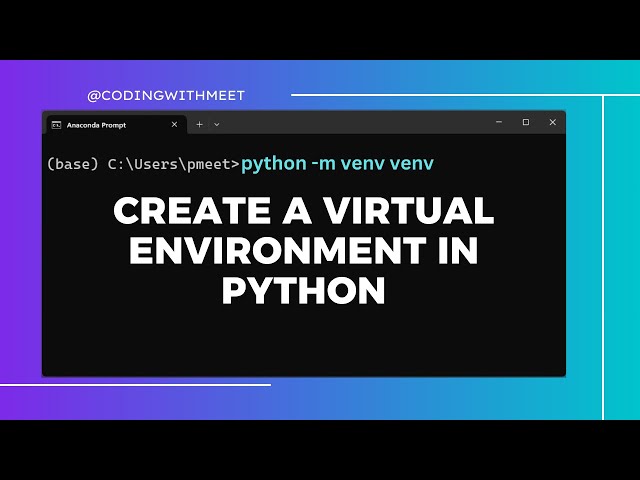The height and width of the screenshot is (480, 640).
Task: Minimize the terminal window
Action: 499,122
